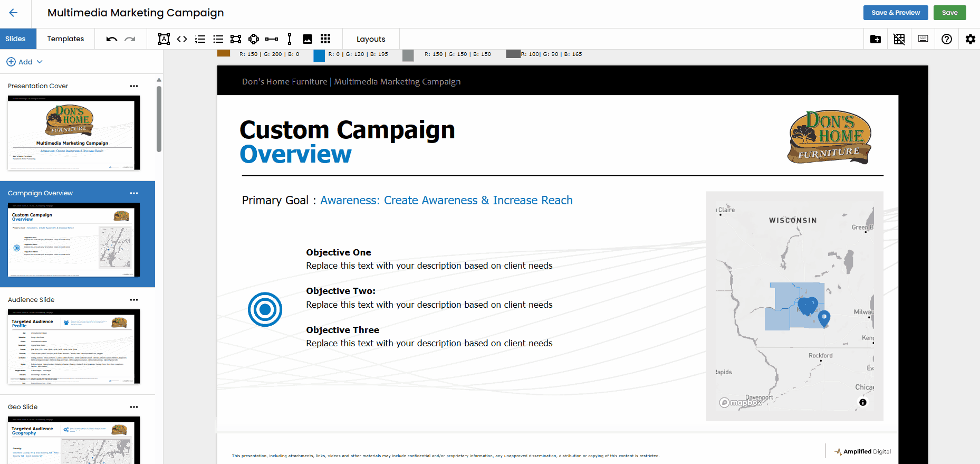Insert an image element
Image resolution: width=980 pixels, height=464 pixels.
(x=308, y=39)
